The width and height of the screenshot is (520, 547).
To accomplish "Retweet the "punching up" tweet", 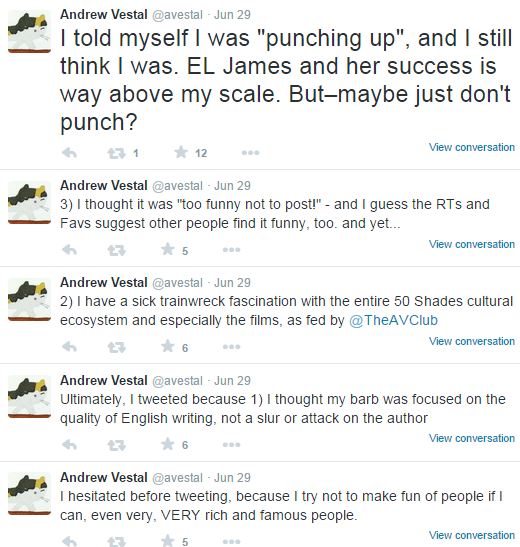I will point(116,153).
